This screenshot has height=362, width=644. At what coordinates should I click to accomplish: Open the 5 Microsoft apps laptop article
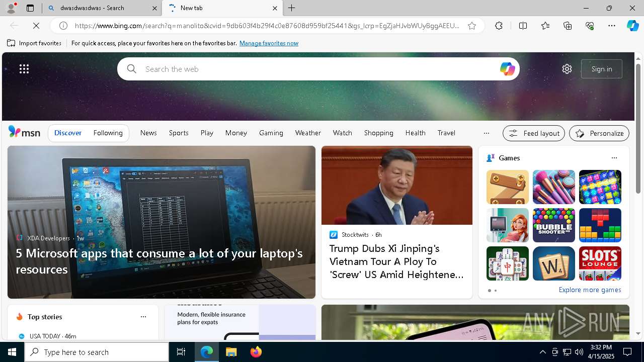[162, 222]
